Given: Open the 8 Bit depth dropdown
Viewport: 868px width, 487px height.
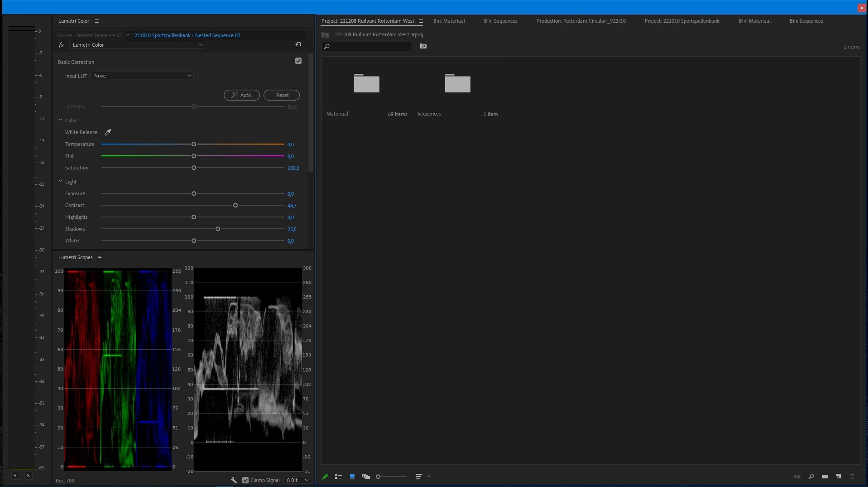Looking at the screenshot, I should (x=297, y=480).
